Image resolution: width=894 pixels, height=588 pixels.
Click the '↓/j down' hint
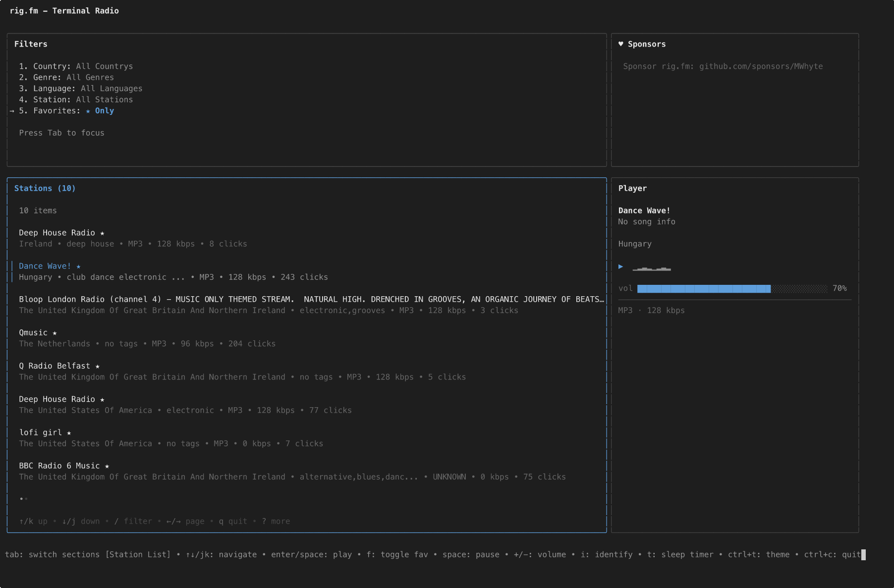click(81, 522)
